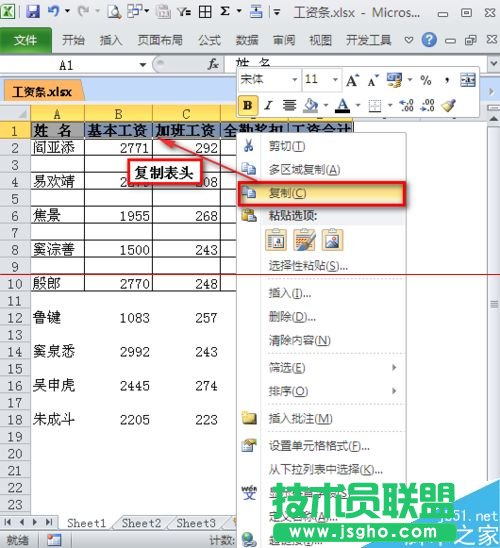This screenshot has height=548, width=500.
Task: Switch to the Sheet3 worksheet tab
Action: pos(196,523)
